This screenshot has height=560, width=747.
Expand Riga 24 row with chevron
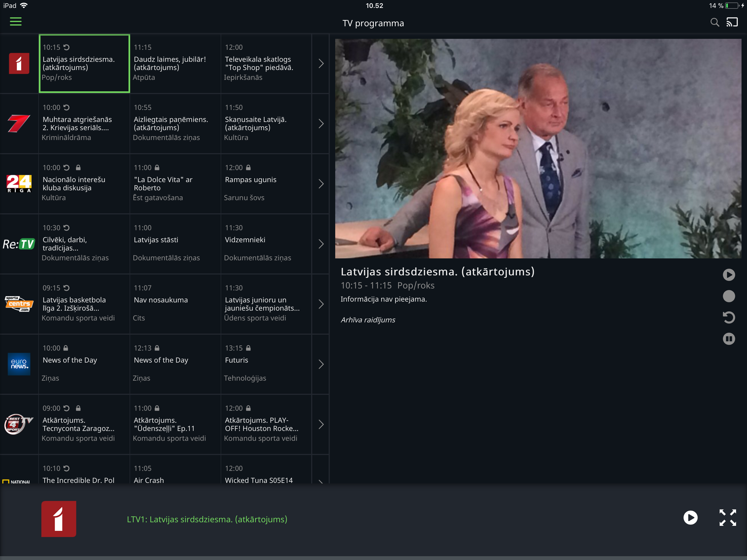click(321, 184)
